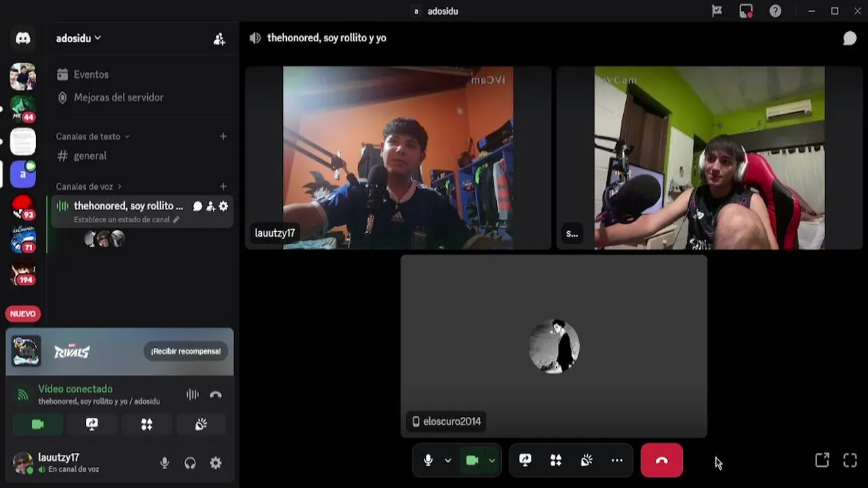Add a voice channel with plus icon
The image size is (868, 488).
[x=223, y=186]
